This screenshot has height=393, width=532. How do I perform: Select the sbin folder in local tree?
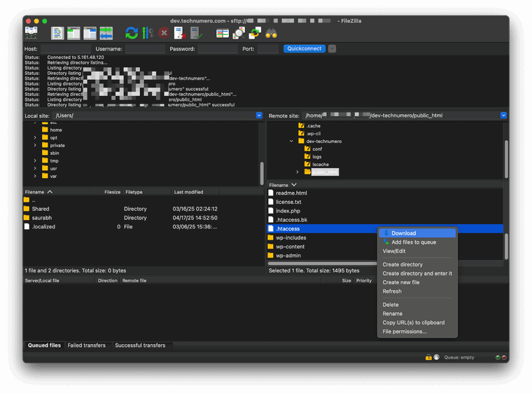50,153
